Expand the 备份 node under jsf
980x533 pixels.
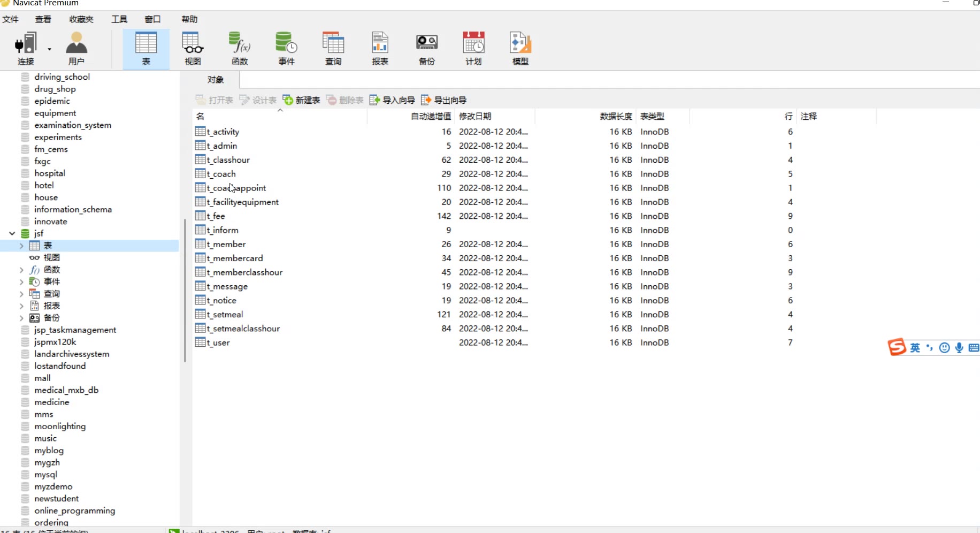[21, 318]
